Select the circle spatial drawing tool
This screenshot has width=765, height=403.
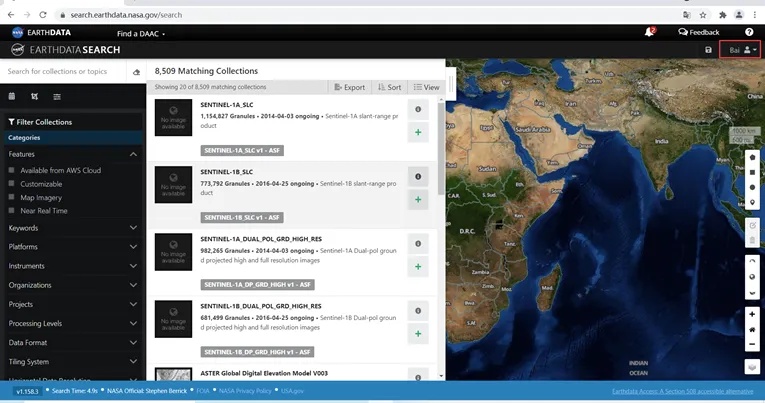click(x=752, y=187)
